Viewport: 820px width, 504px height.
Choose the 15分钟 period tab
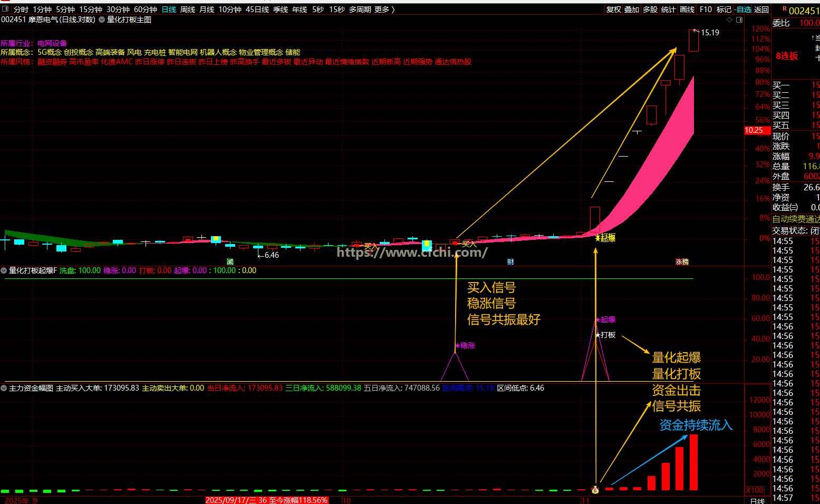91,9
